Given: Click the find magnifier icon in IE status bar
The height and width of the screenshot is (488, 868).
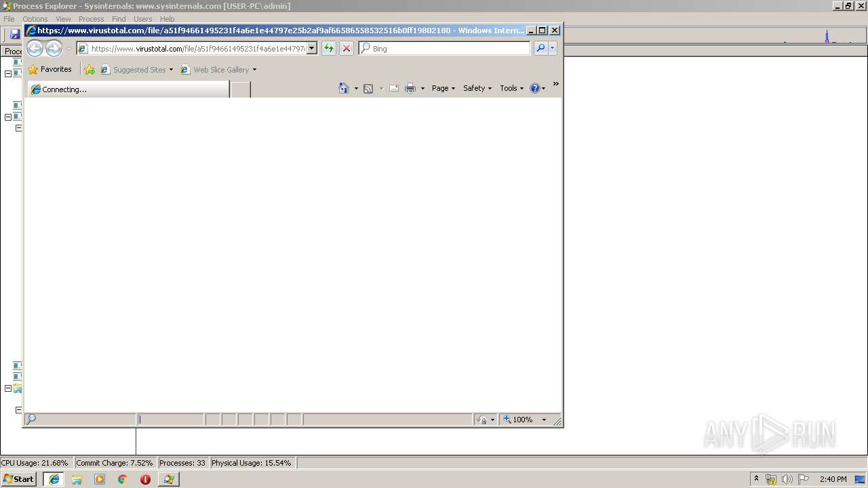Looking at the screenshot, I should tap(31, 419).
